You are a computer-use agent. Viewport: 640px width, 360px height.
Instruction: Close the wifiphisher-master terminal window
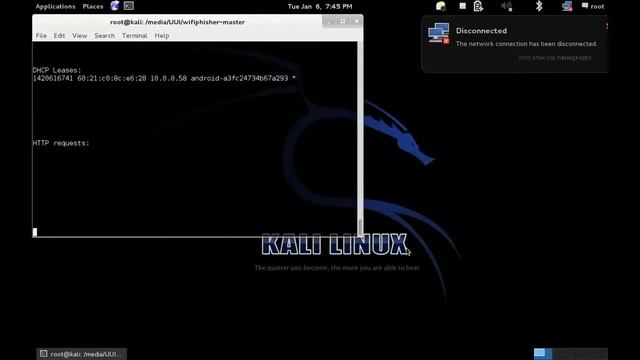tap(356, 21)
